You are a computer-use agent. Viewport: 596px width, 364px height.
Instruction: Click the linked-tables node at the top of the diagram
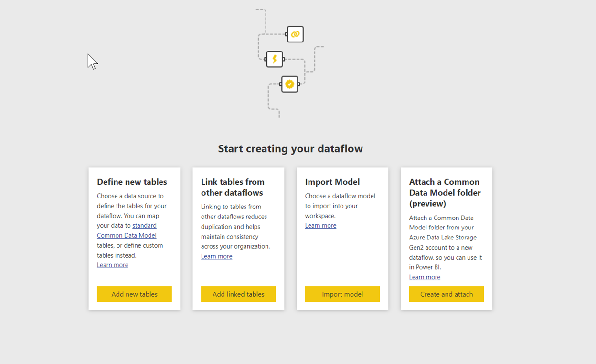click(x=295, y=34)
